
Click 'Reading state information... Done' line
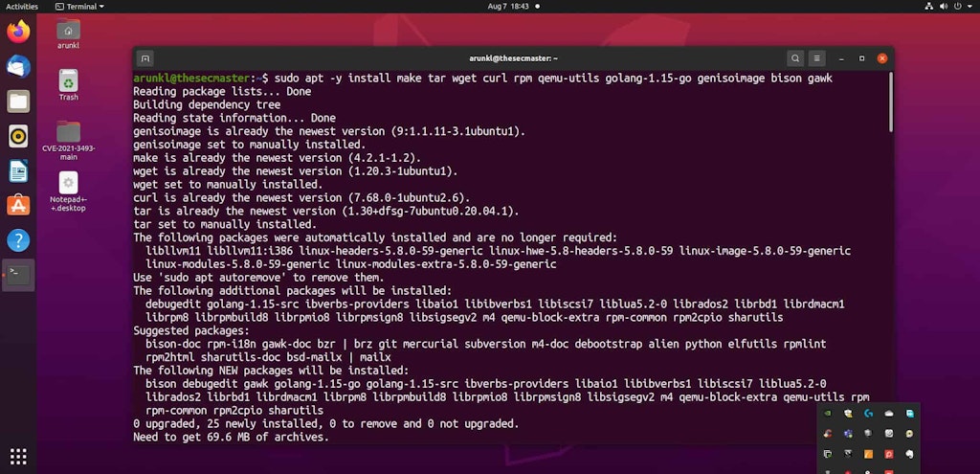[234, 118]
